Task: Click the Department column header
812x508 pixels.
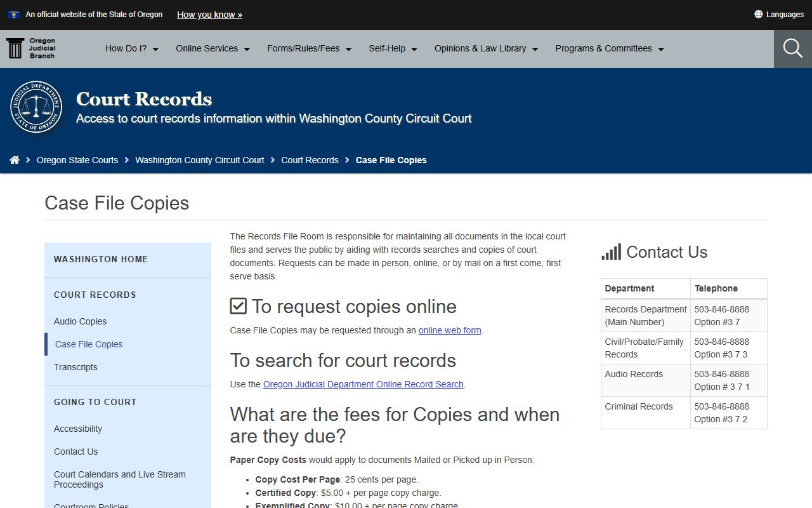Action: coord(646,288)
